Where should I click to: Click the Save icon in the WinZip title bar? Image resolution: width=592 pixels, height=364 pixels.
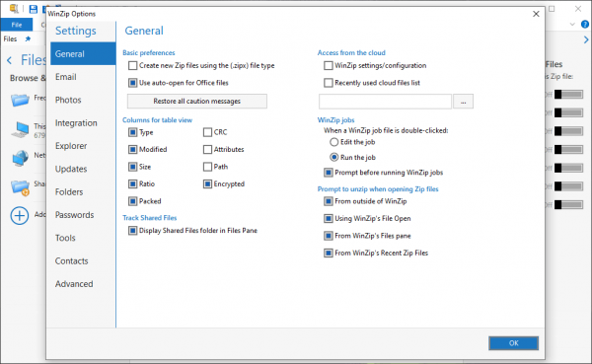[x=34, y=9]
